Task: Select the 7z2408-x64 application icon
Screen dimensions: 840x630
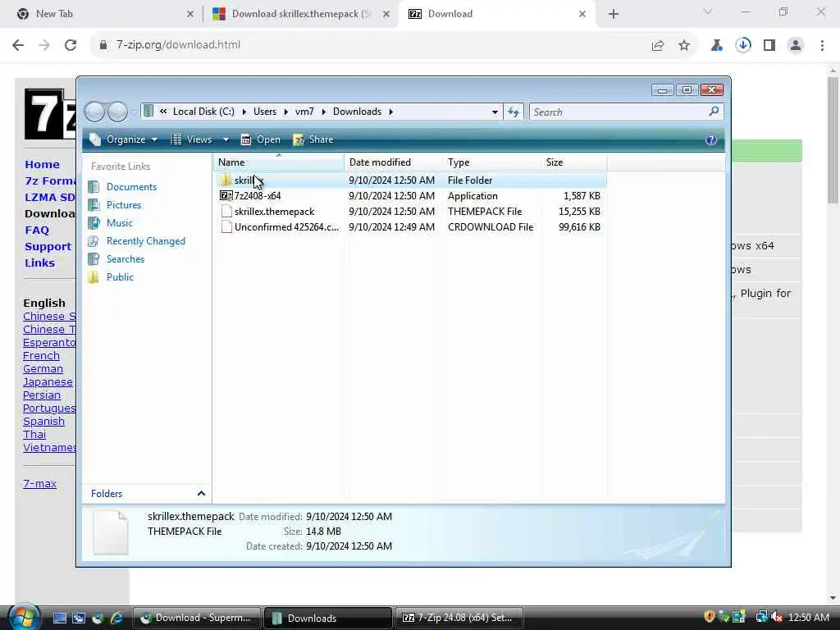Action: pos(226,196)
